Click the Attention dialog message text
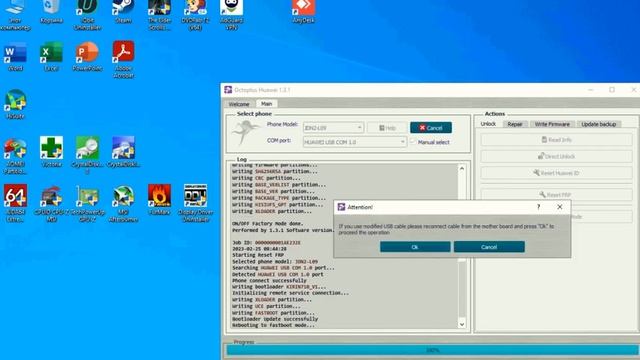 (446, 229)
